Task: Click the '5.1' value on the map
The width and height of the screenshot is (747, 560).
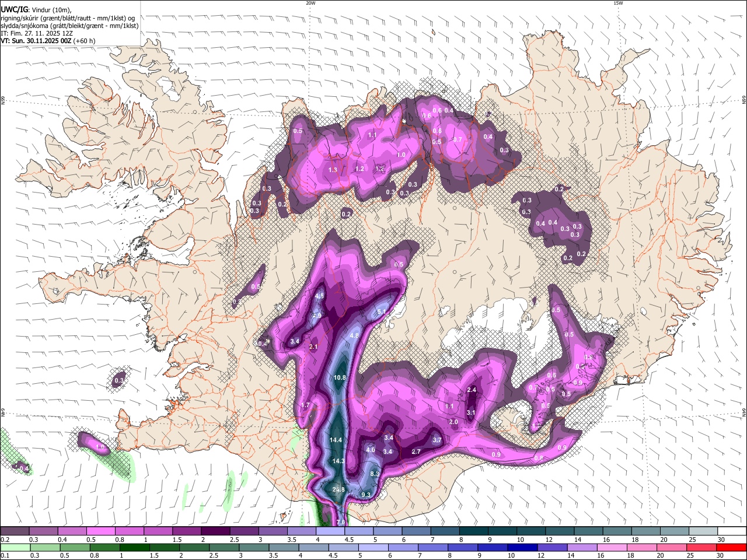Action: [x=382, y=313]
